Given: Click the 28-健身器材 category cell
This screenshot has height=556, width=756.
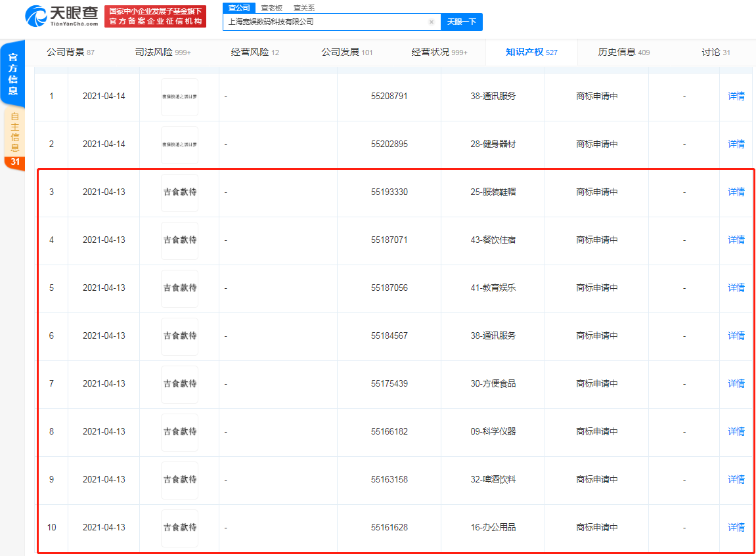Looking at the screenshot, I should click(x=493, y=144).
